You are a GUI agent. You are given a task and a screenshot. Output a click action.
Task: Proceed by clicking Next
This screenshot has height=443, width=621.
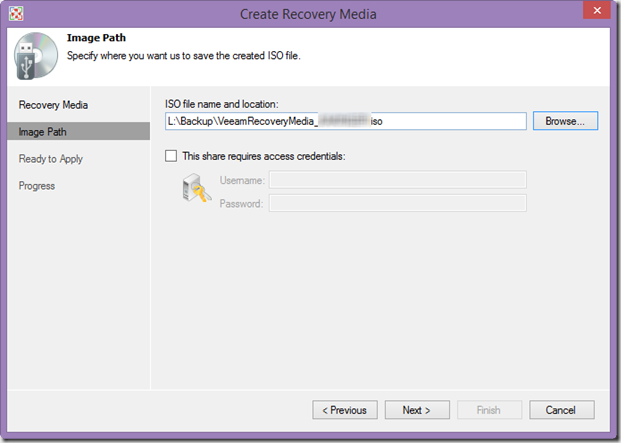pos(416,410)
